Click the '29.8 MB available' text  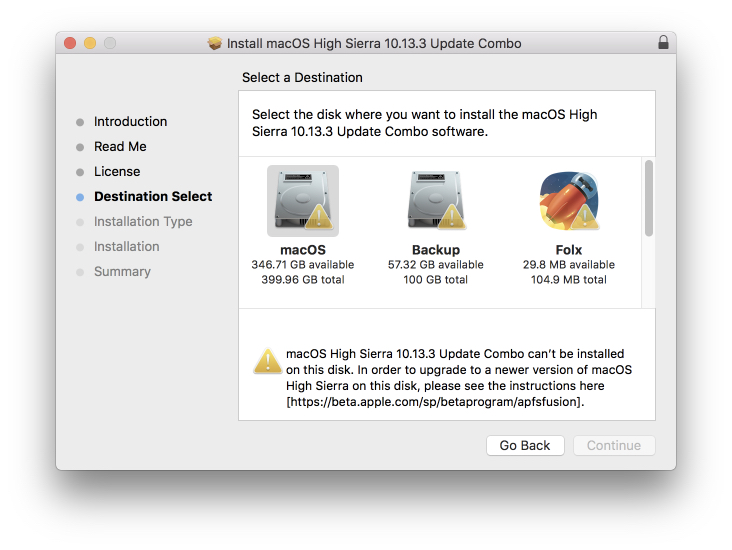(569, 265)
